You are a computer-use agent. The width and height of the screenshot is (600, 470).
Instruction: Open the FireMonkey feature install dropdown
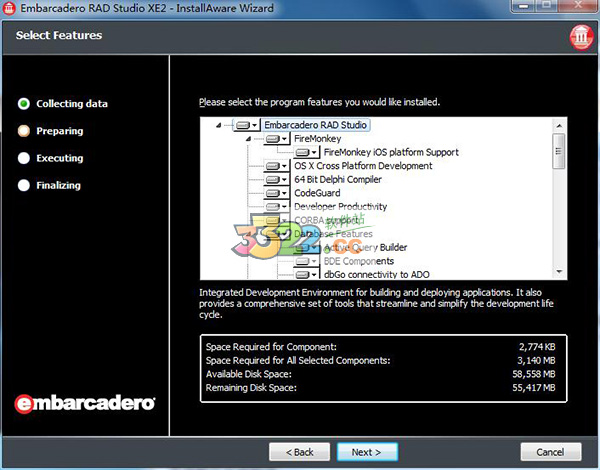pyautogui.click(x=276, y=139)
